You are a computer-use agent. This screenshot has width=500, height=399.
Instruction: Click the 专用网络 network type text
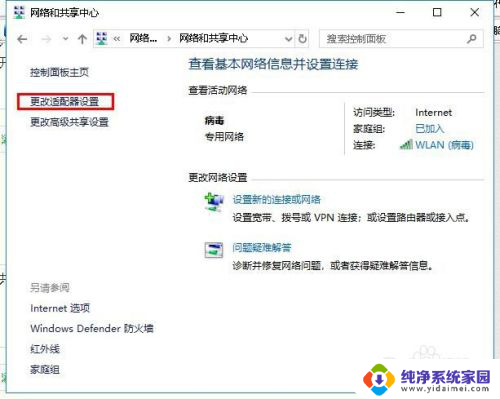coord(224,137)
